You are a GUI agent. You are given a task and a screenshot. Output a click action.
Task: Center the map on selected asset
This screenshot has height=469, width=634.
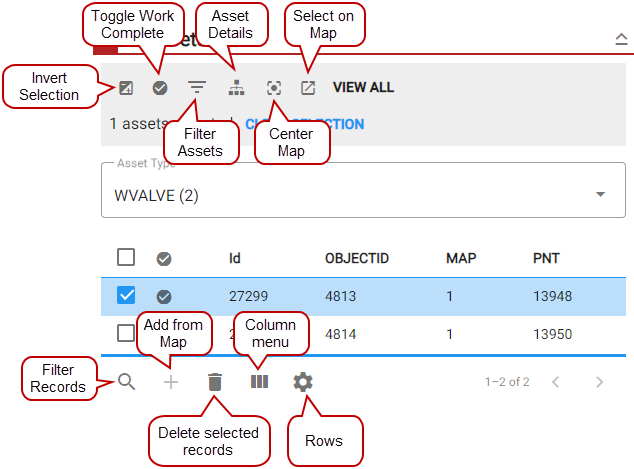pyautogui.click(x=274, y=88)
